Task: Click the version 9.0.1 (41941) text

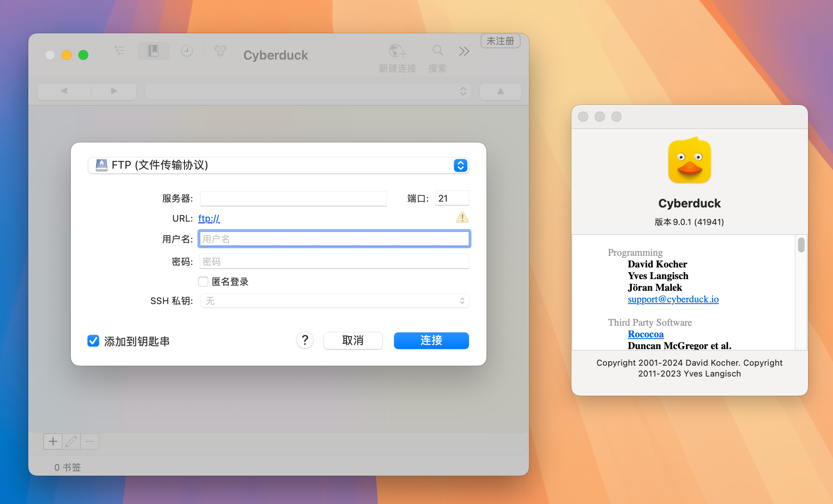Action: (689, 222)
